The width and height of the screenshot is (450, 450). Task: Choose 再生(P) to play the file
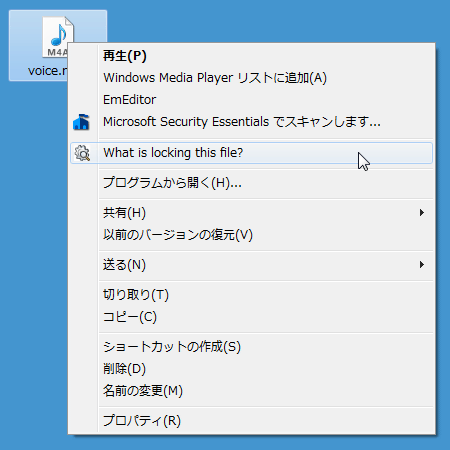tap(251, 56)
